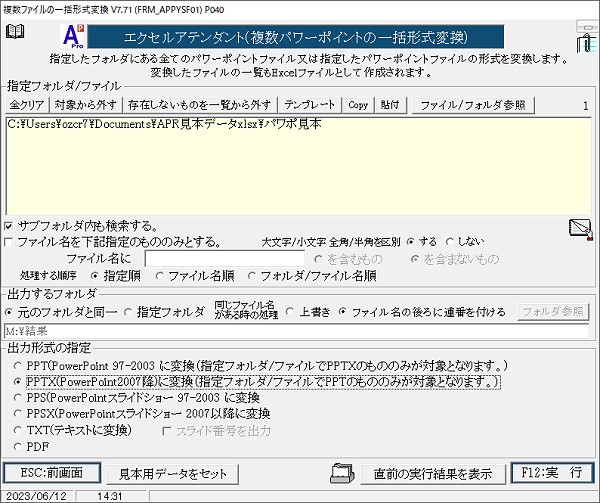Click F12:実行 button
Viewport: 600px width, 503px height.
tap(553, 473)
